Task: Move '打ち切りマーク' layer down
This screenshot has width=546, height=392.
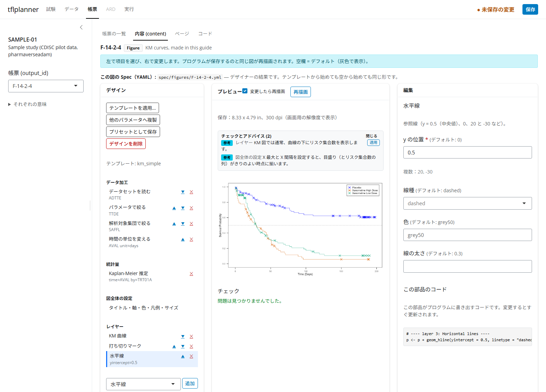Action: 183,346
